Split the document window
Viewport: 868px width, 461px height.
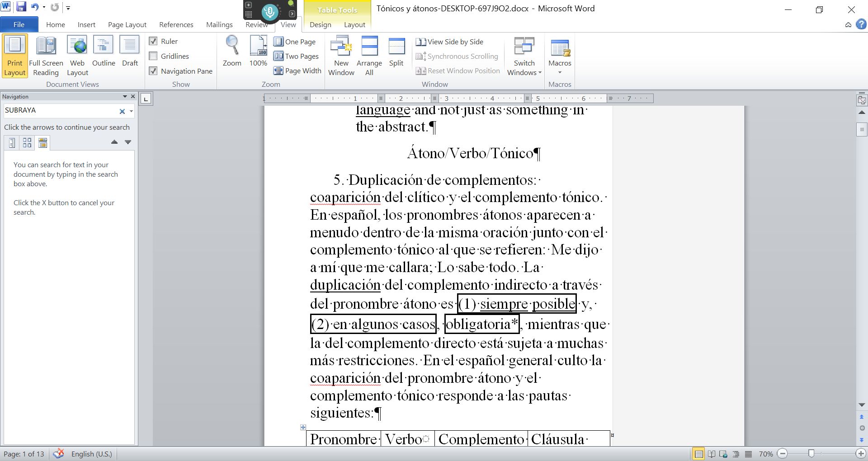(396, 52)
